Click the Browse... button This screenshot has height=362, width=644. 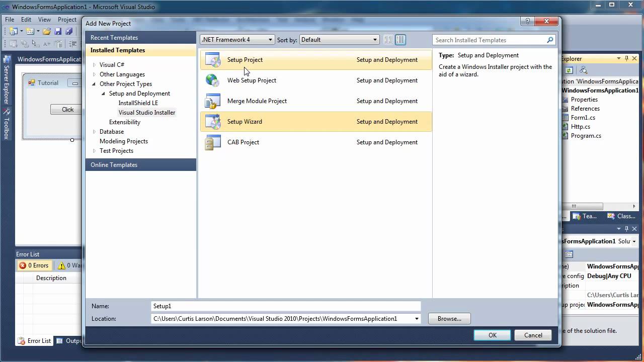click(449, 319)
